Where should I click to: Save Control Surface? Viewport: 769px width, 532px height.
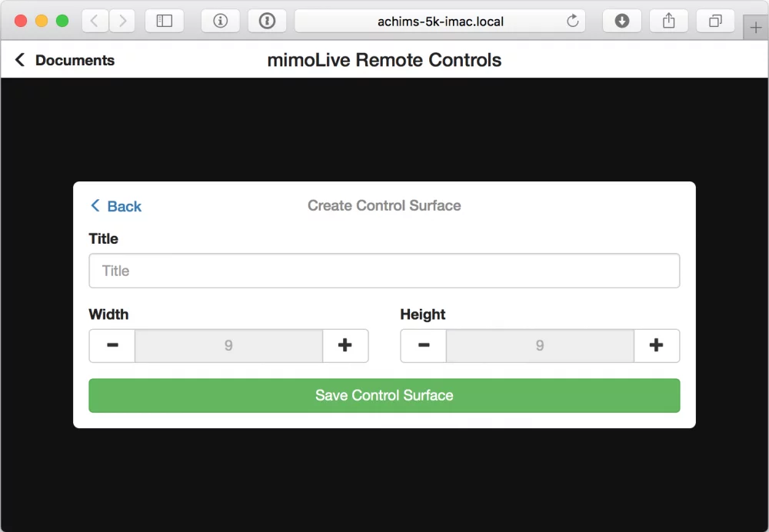coord(384,395)
